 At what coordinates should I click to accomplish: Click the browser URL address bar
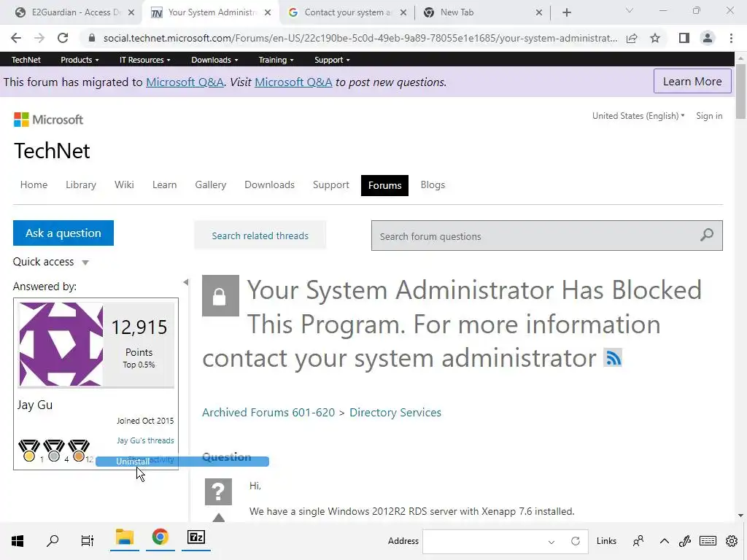tap(360, 38)
